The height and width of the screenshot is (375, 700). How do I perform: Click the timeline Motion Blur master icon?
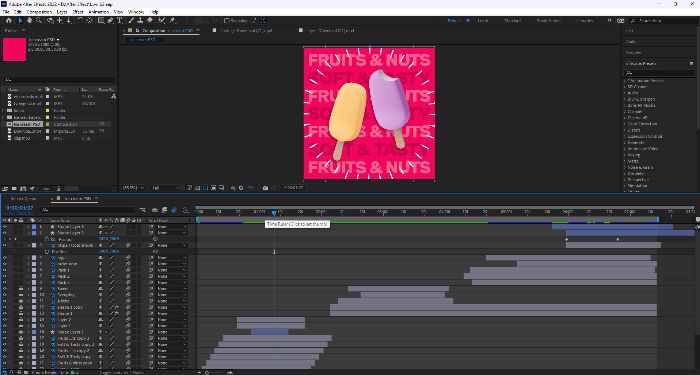coord(174,210)
